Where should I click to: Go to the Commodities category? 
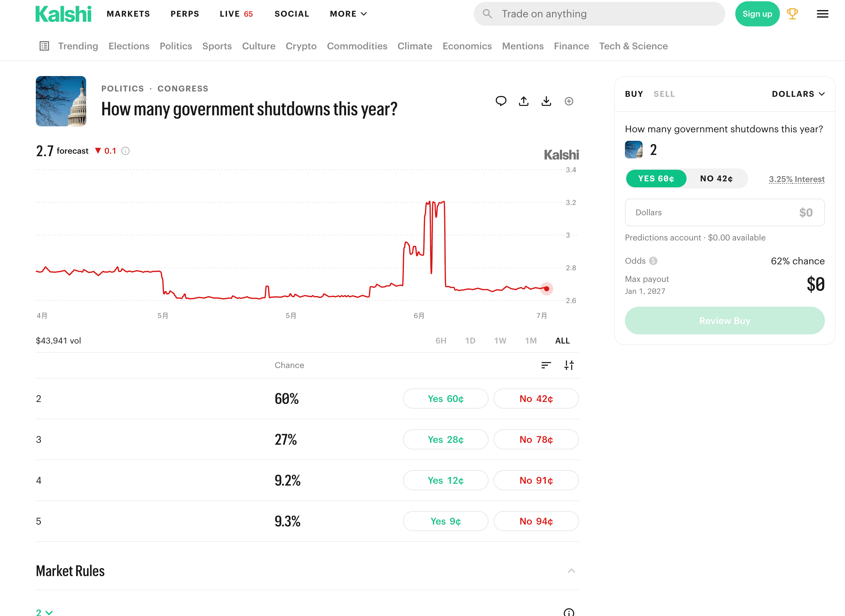coord(357,46)
